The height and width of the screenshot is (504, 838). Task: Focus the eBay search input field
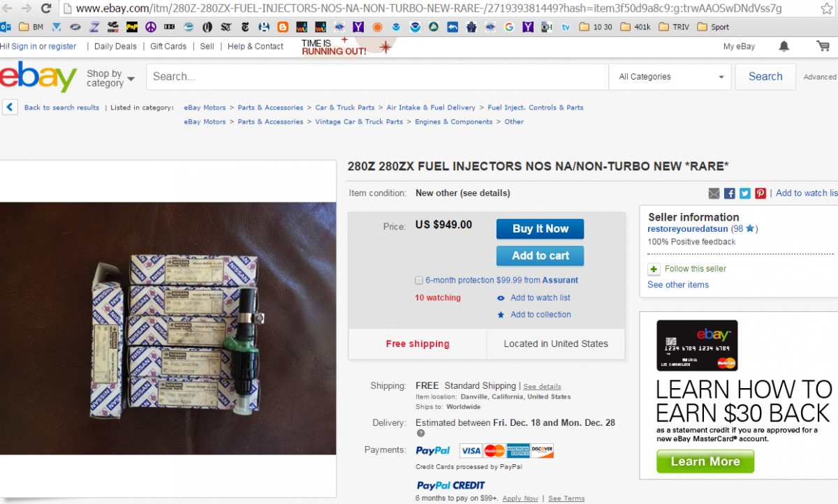[x=377, y=77]
